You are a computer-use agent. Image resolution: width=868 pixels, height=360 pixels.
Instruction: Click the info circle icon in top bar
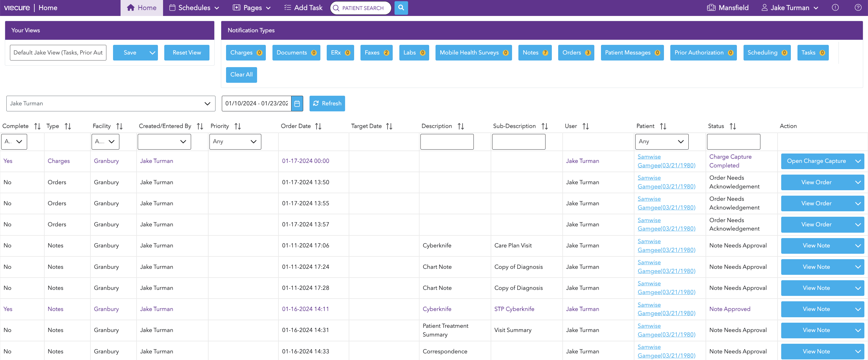pyautogui.click(x=835, y=8)
